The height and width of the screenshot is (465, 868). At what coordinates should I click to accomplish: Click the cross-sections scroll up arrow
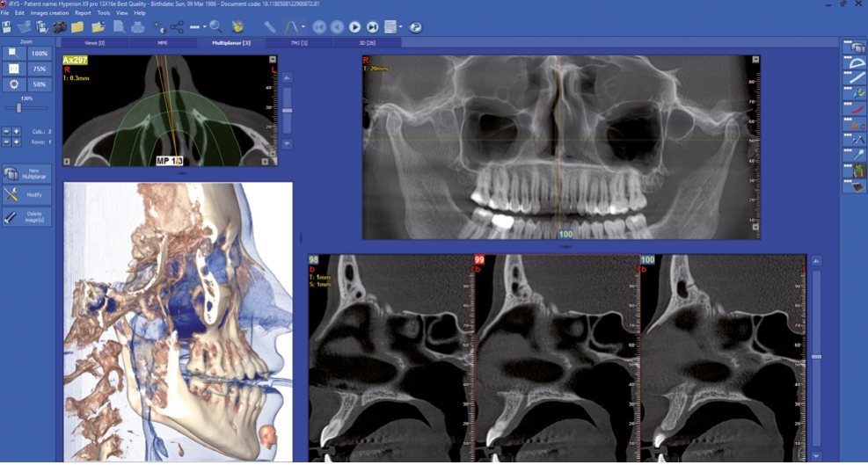[816, 261]
